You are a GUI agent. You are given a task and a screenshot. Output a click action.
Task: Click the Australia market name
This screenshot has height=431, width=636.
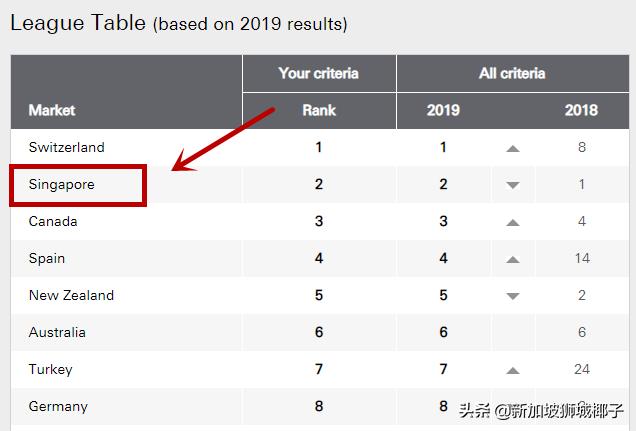57,332
